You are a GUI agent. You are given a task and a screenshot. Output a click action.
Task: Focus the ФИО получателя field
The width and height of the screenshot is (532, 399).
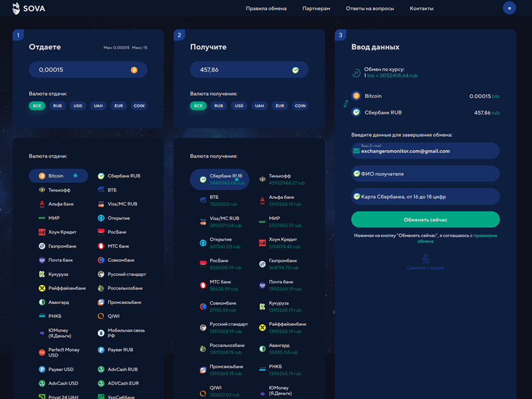pyautogui.click(x=425, y=174)
